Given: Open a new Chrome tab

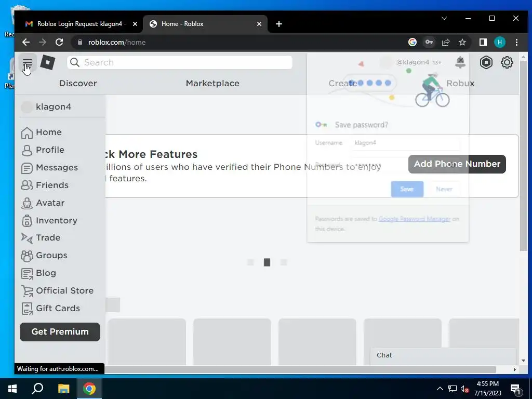Looking at the screenshot, I should click(279, 24).
